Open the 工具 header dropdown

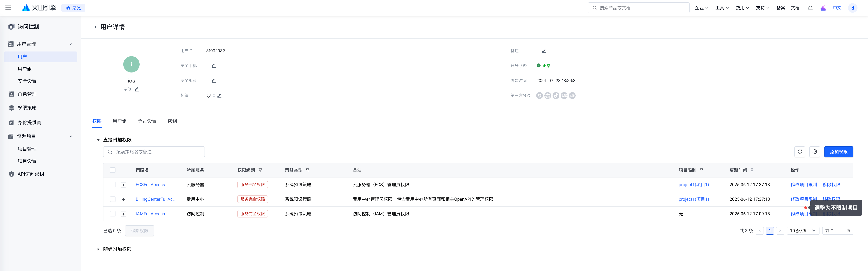coord(722,8)
